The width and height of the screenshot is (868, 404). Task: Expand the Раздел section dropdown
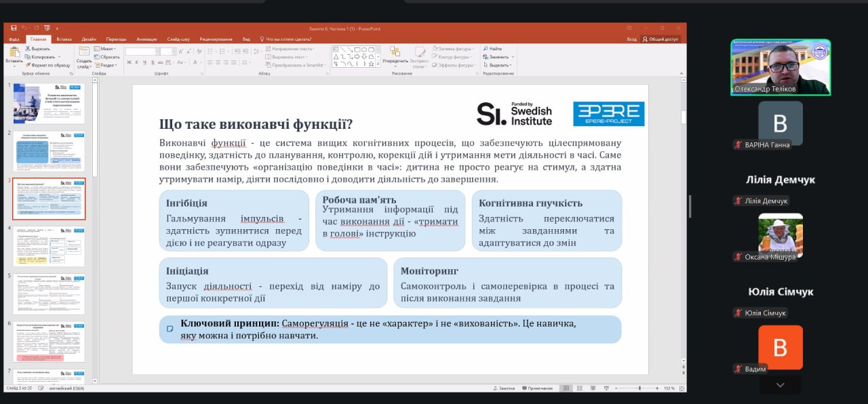pyautogui.click(x=106, y=65)
